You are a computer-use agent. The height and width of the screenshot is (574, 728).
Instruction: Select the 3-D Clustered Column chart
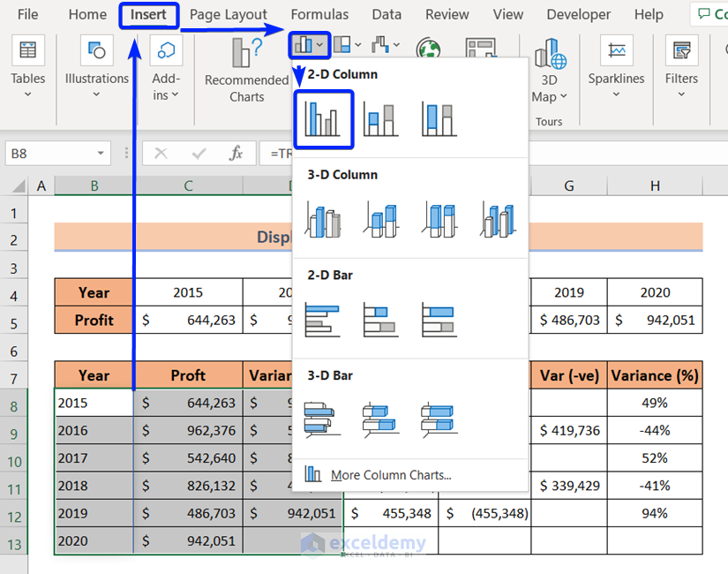pyautogui.click(x=323, y=220)
